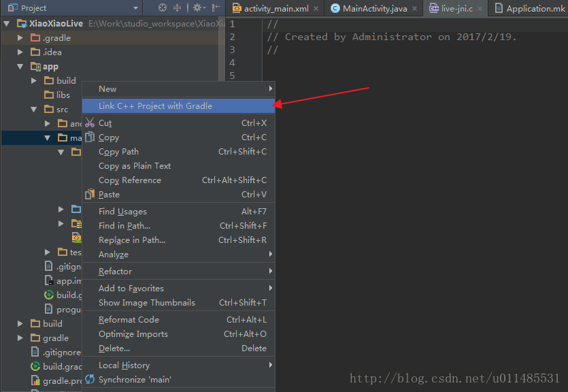This screenshot has width=568, height=392.
Task: Click the libs folder icon
Action: [49, 95]
